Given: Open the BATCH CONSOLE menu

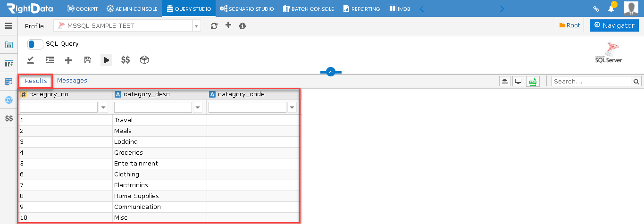Looking at the screenshot, I should [308, 8].
